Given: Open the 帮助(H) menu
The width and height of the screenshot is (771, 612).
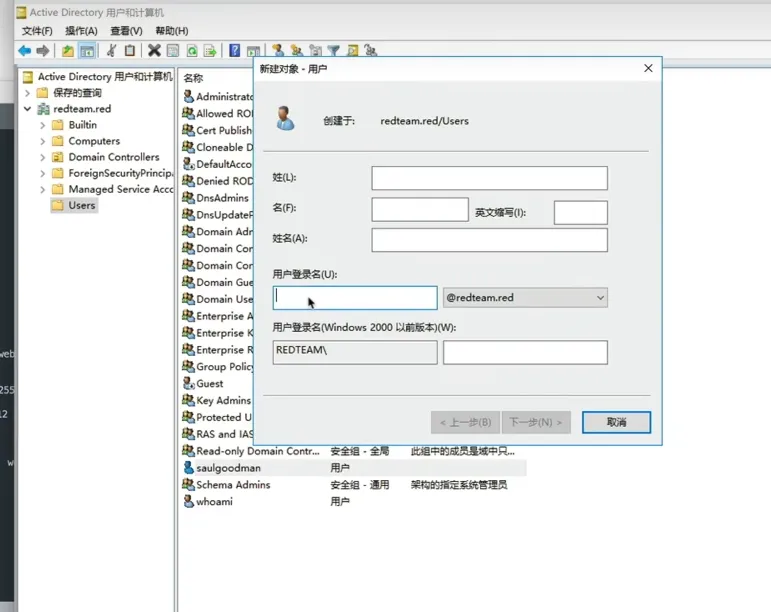Looking at the screenshot, I should (x=172, y=31).
